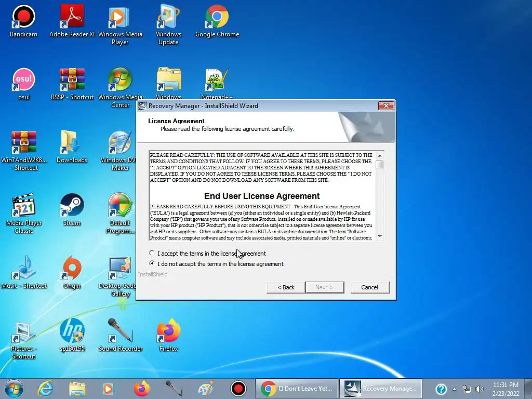
Task: Open the volume speaker tray icon
Action: [x=480, y=389]
